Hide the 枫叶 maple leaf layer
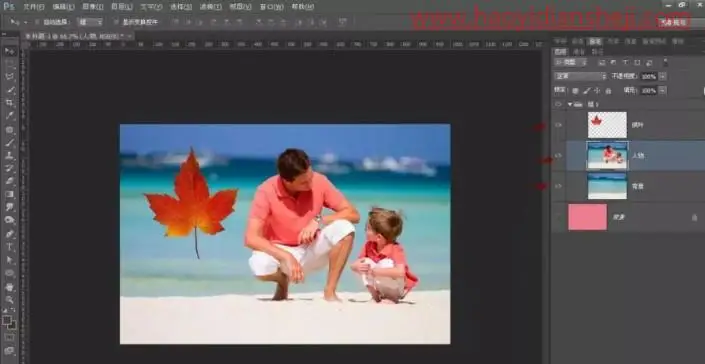Image resolution: width=705 pixels, height=364 pixels. 558,125
